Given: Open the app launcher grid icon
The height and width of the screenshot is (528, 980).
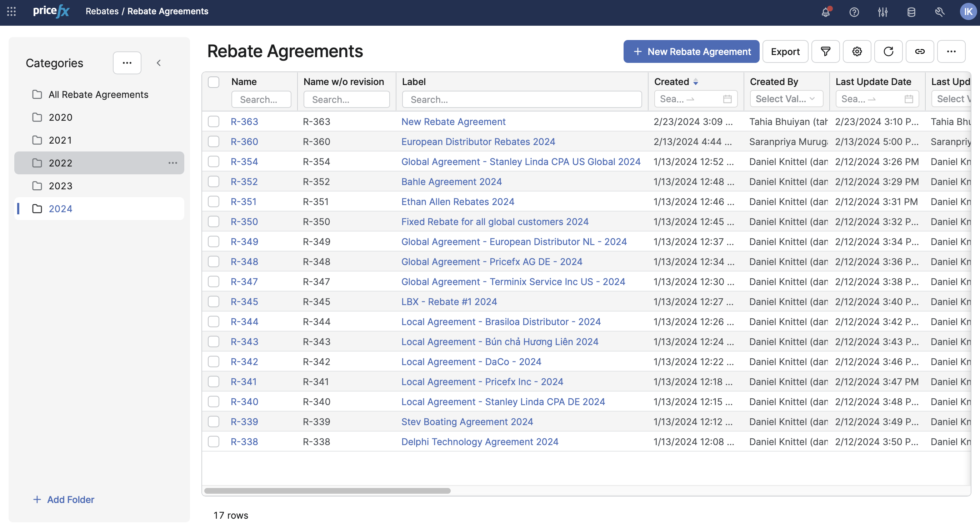Looking at the screenshot, I should 11,11.
